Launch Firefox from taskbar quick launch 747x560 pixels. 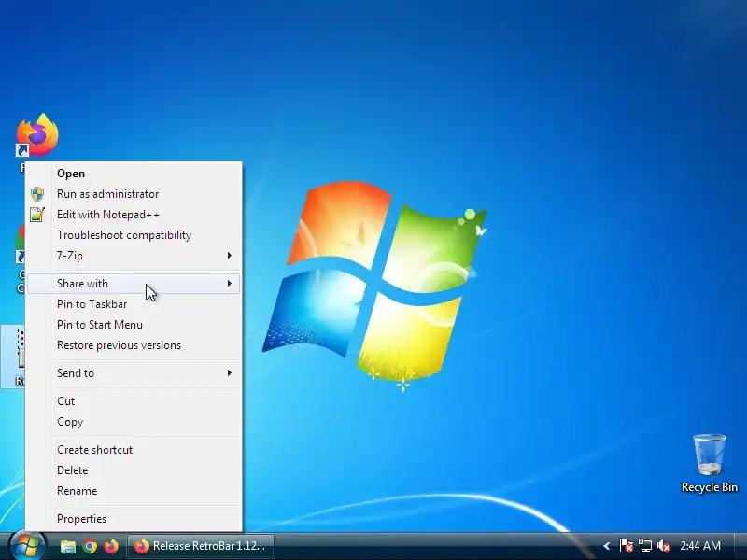111,546
